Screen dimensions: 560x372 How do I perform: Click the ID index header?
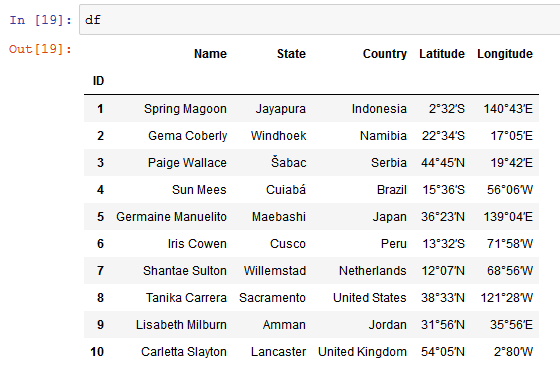click(x=98, y=81)
